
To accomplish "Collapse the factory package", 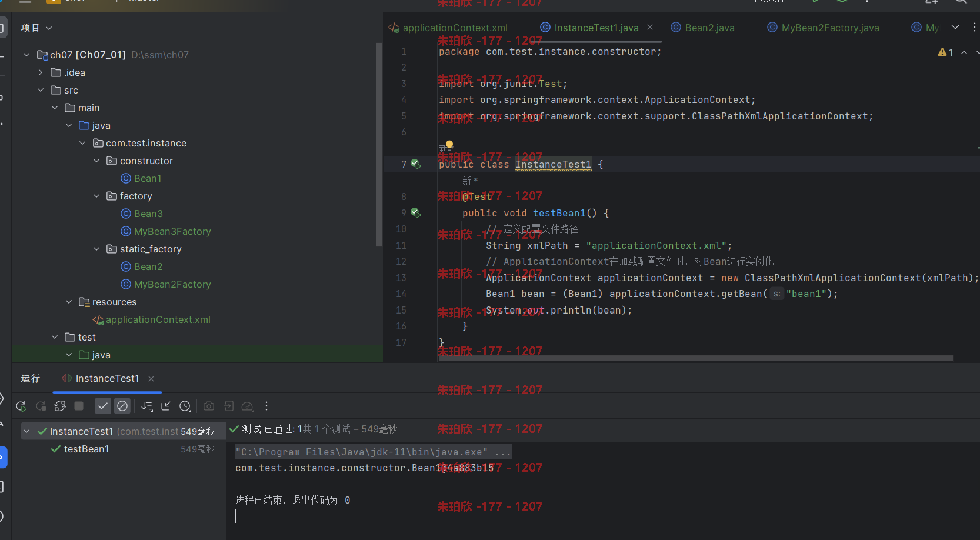I will click(x=97, y=196).
